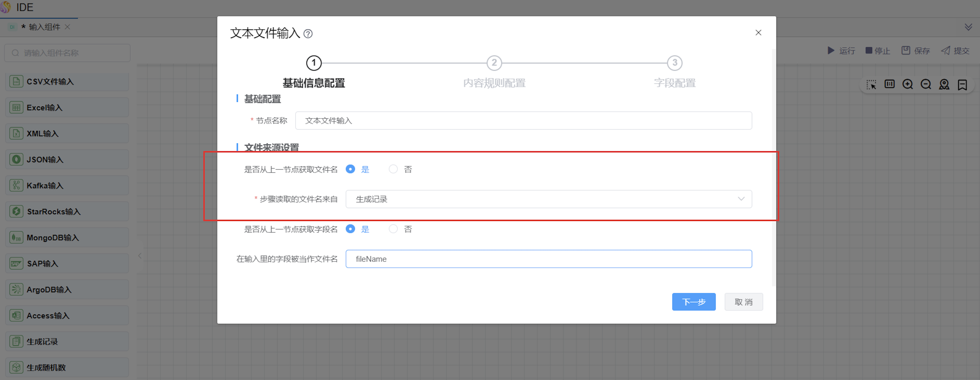The height and width of the screenshot is (380, 980).
Task: Click the 保存 save icon
Action: [906, 51]
